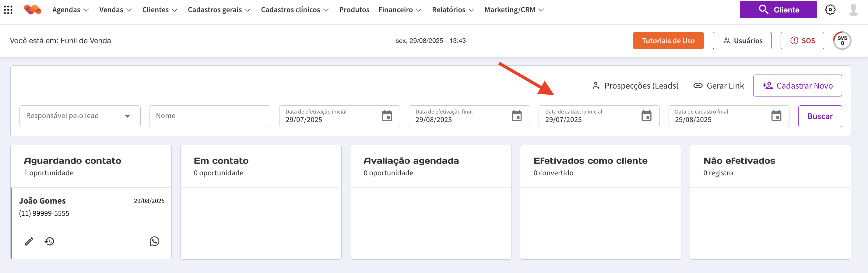Open WhatsApp chat for João Gomes
This screenshot has width=868, height=273.
[154, 241]
